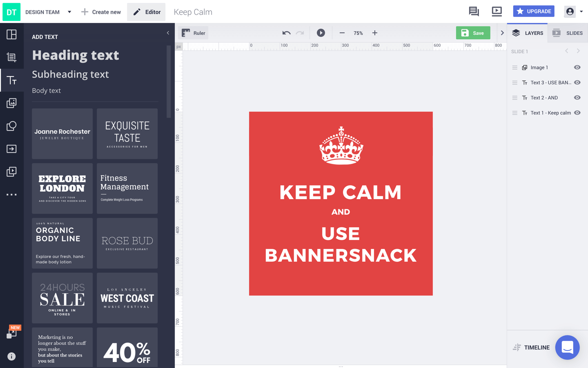This screenshot has width=588, height=368.
Task: Open the Design Team dropdown arrow
Action: click(69, 12)
